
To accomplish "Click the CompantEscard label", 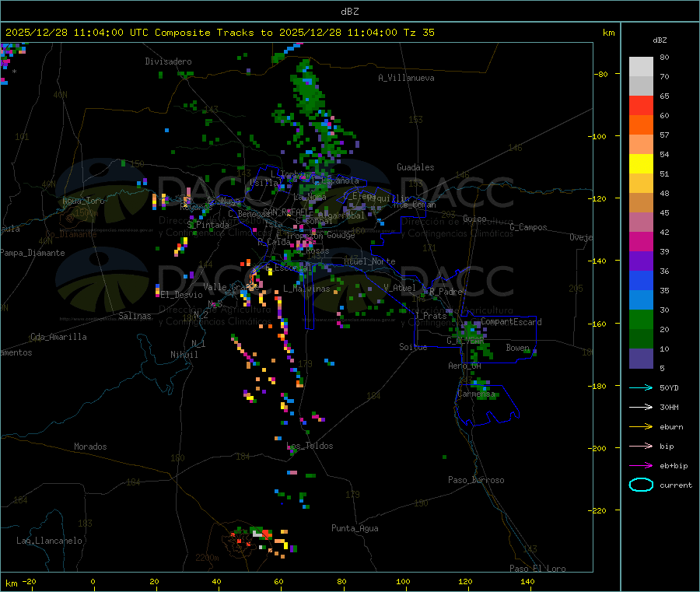I will pos(511,321).
